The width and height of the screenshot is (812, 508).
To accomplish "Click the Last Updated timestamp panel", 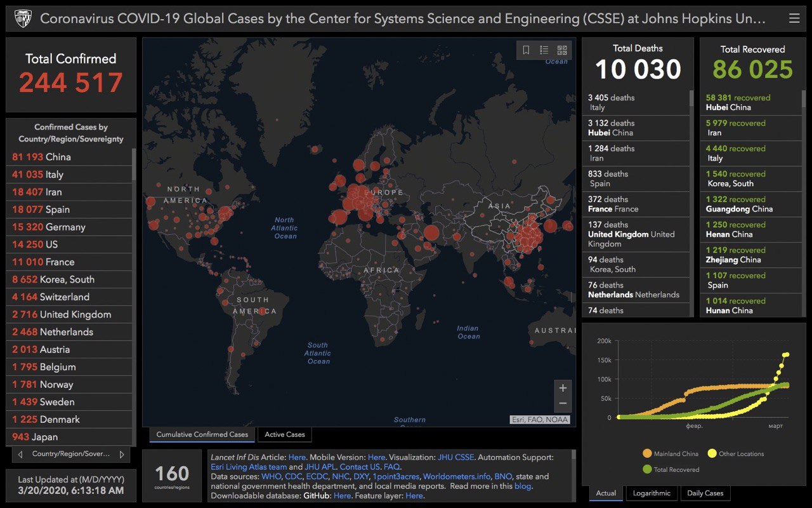I will click(x=71, y=485).
